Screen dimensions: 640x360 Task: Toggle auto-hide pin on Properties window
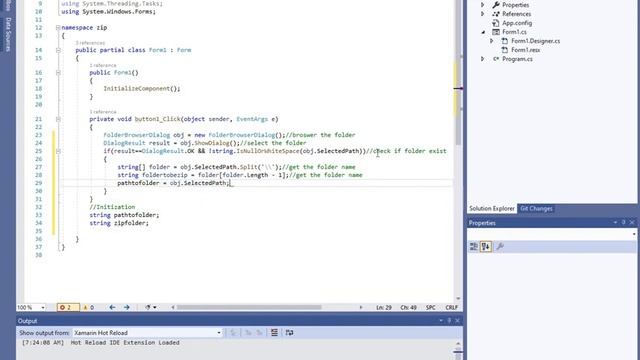pyautogui.click(x=623, y=222)
